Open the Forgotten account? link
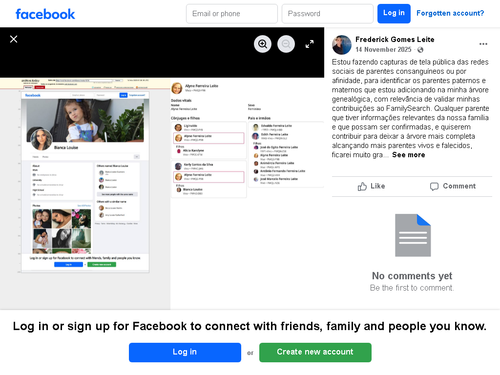Image resolution: width=500 pixels, height=375 pixels. click(450, 13)
